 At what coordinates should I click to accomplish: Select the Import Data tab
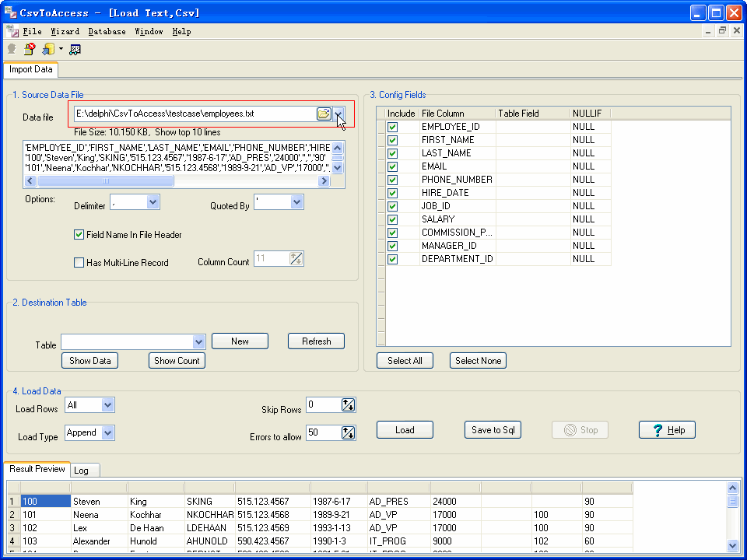pos(31,69)
